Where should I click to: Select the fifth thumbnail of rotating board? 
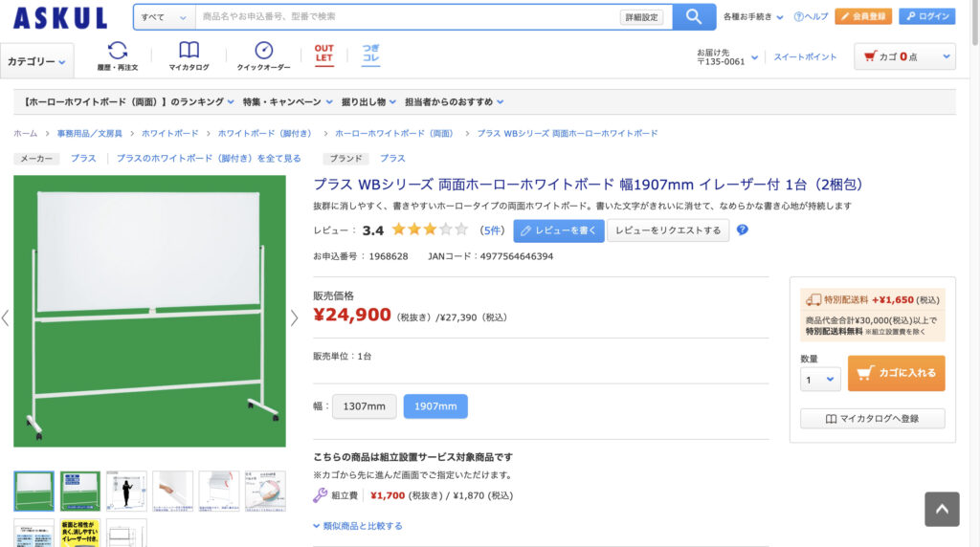(219, 492)
